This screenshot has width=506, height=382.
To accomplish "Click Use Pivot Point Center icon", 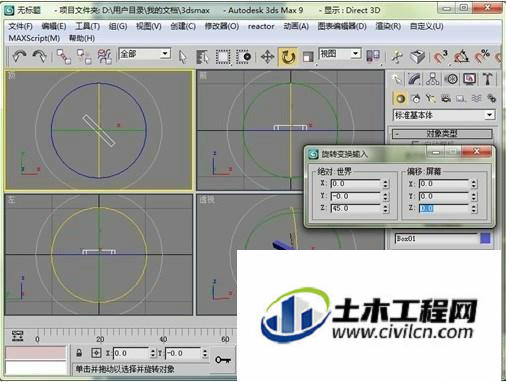I will pos(373,56).
